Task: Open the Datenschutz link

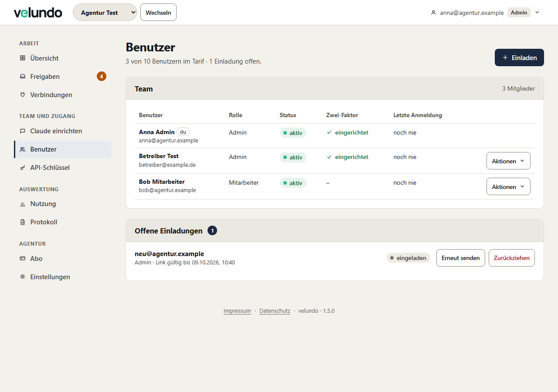Action: (275, 311)
